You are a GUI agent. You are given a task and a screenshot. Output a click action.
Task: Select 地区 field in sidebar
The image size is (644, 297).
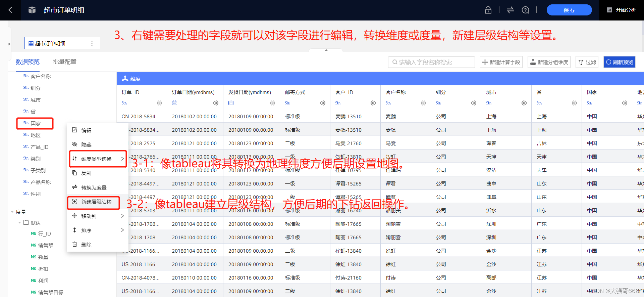point(36,135)
